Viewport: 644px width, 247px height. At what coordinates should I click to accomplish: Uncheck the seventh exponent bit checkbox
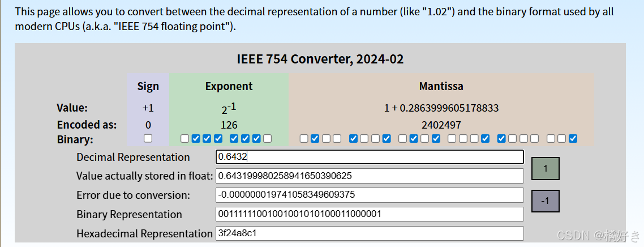(256, 138)
